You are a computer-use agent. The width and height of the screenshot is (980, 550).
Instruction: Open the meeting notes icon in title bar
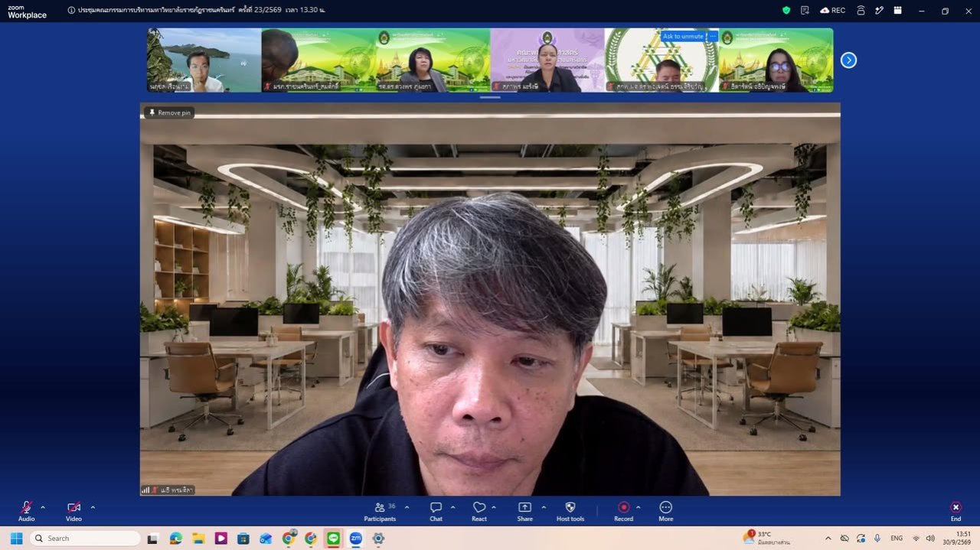pos(805,11)
